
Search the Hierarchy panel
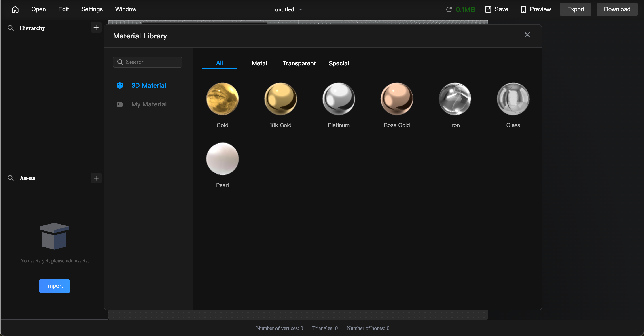[11, 28]
